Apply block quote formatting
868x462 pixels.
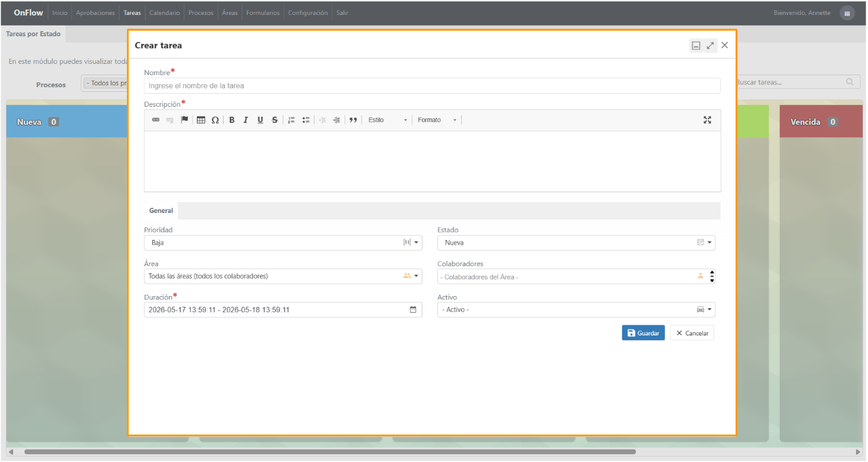pos(353,120)
